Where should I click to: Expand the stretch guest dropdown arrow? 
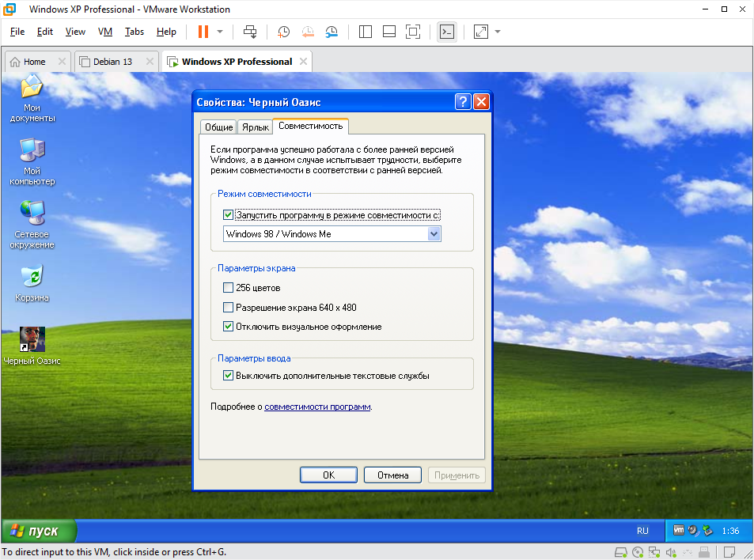[498, 32]
